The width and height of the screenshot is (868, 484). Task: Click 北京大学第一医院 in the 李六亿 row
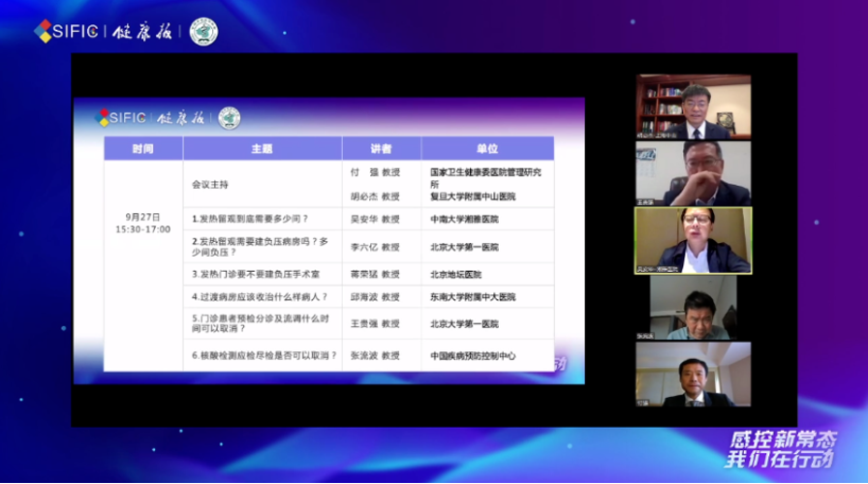tap(464, 247)
